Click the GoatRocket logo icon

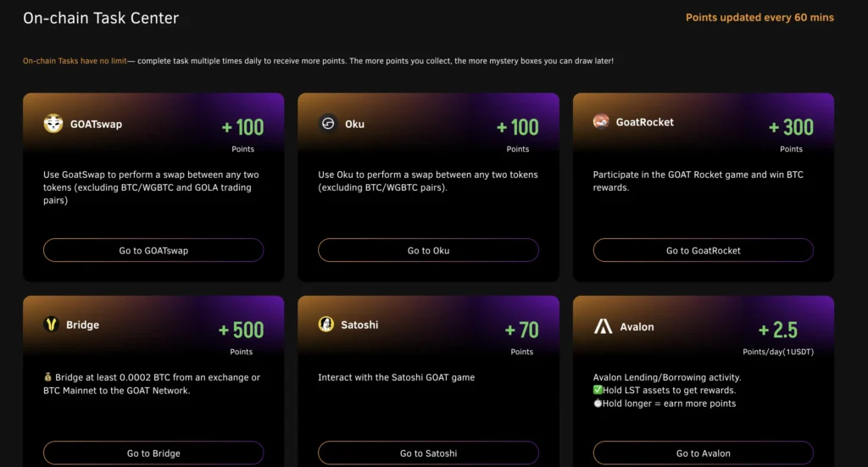601,121
